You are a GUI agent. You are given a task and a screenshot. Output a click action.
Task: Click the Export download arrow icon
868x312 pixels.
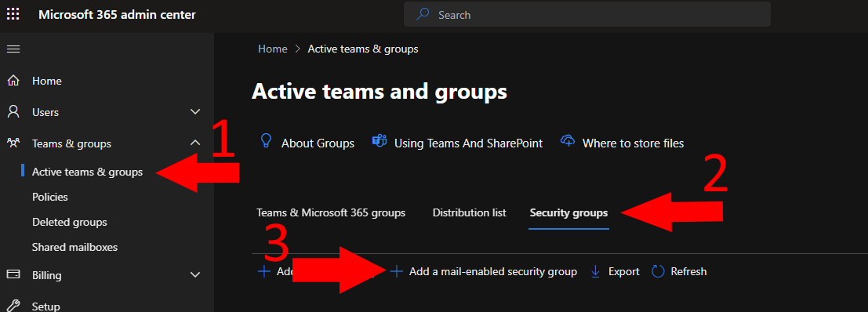click(x=596, y=271)
